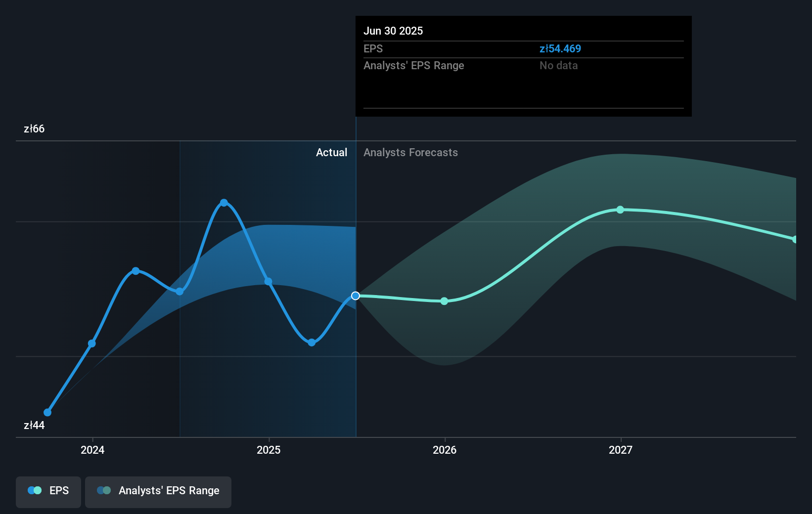Select the 2026 forecast data point
The width and height of the screenshot is (812, 514).
(444, 301)
